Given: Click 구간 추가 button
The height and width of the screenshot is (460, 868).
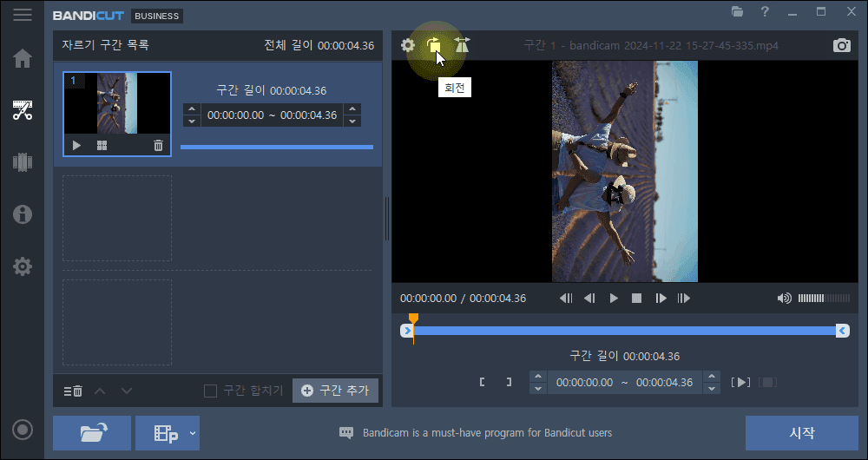Looking at the screenshot, I should click(335, 391).
